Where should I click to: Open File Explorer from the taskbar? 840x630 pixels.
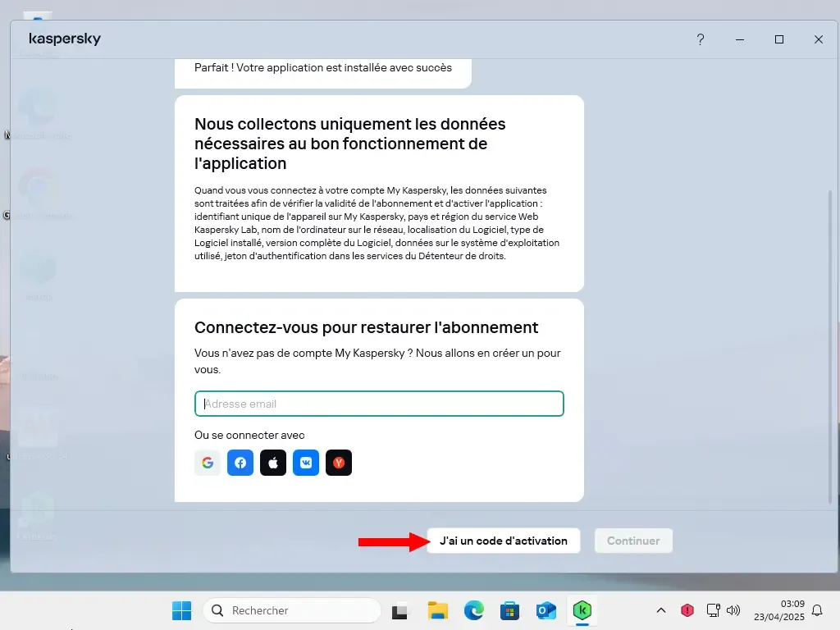tap(438, 610)
